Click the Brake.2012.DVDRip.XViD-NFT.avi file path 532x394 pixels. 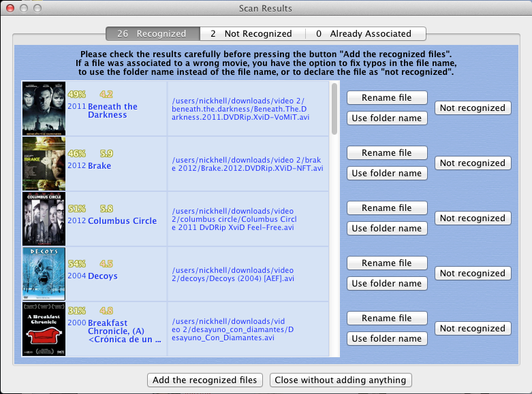point(247,164)
